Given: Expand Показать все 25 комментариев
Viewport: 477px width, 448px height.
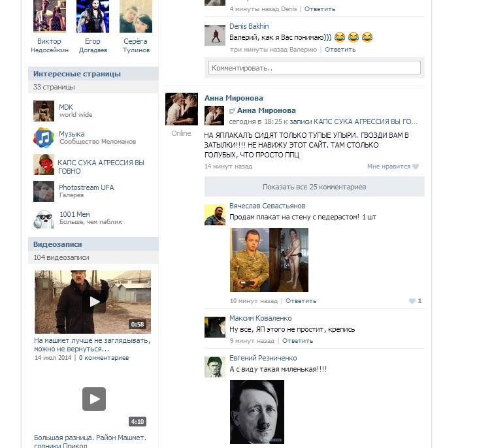Looking at the screenshot, I should click(314, 187).
